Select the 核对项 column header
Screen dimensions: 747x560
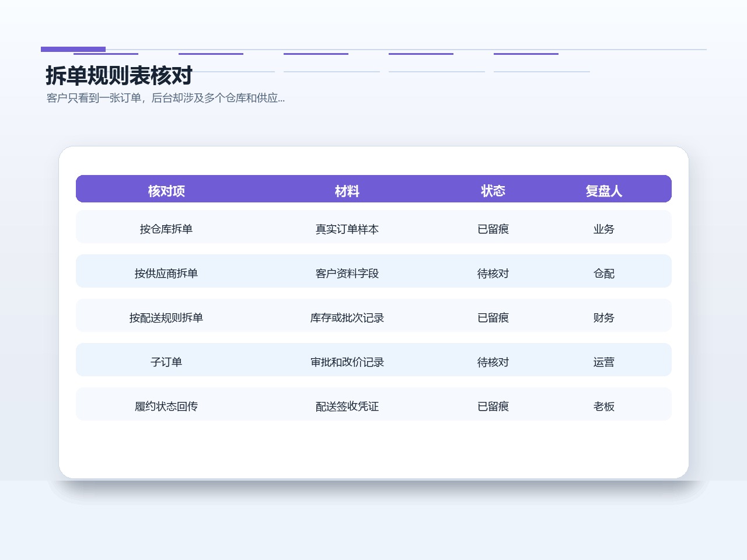(166, 191)
